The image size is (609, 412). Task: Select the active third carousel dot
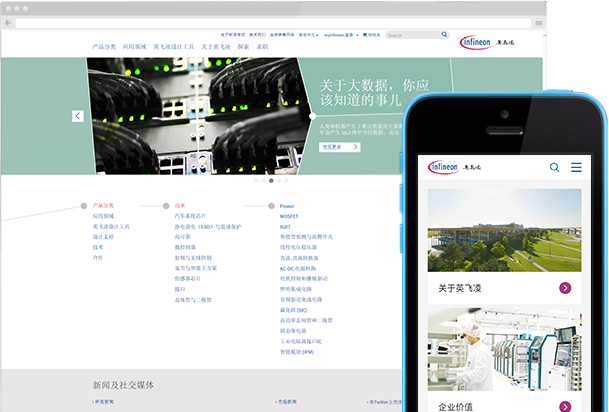(271, 181)
